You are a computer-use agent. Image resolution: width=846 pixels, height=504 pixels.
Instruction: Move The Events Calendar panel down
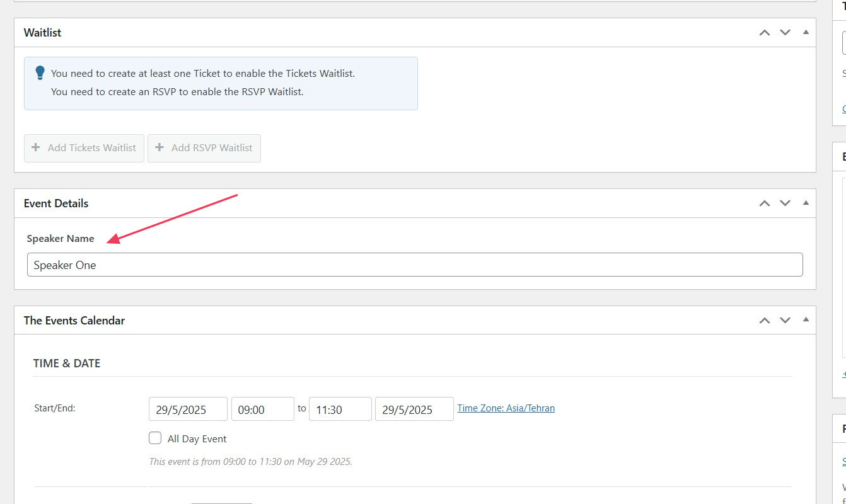tap(785, 320)
